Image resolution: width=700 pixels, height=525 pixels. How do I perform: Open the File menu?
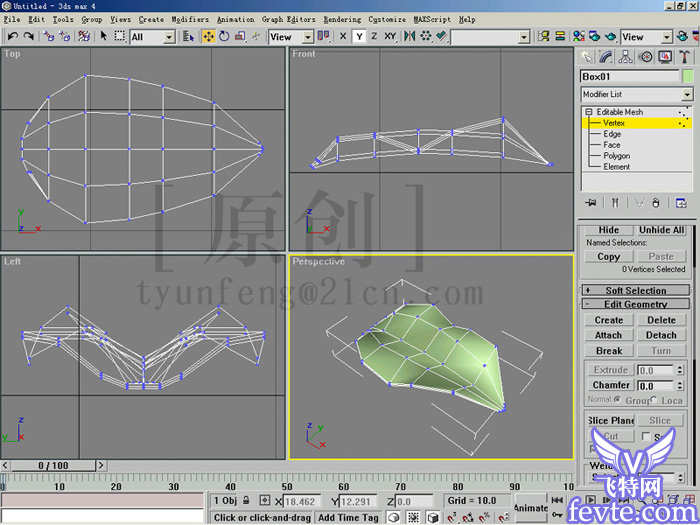tap(12, 19)
